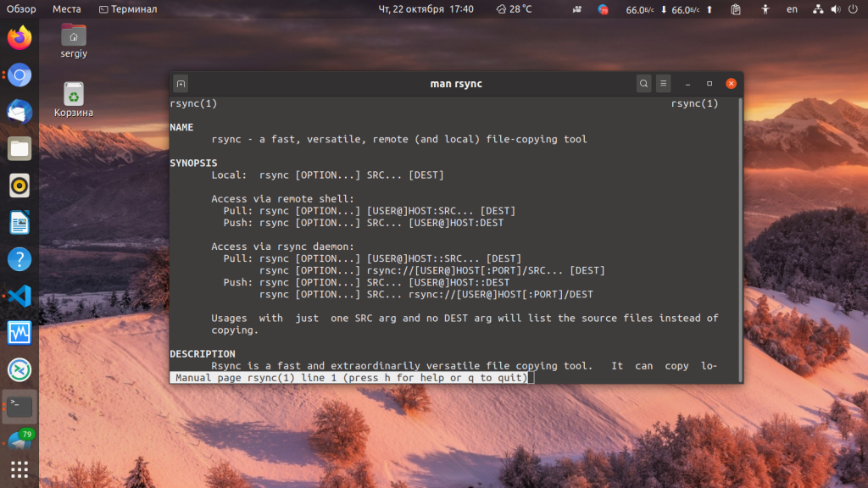
Task: Open the en keyboard layout selector
Action: tap(793, 9)
